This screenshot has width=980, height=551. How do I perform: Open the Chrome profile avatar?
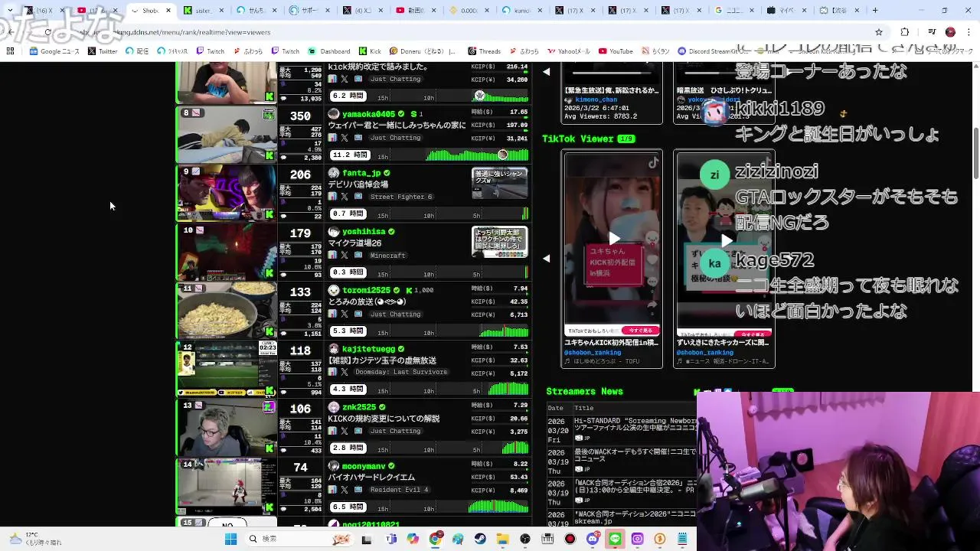pyautogui.click(x=950, y=32)
